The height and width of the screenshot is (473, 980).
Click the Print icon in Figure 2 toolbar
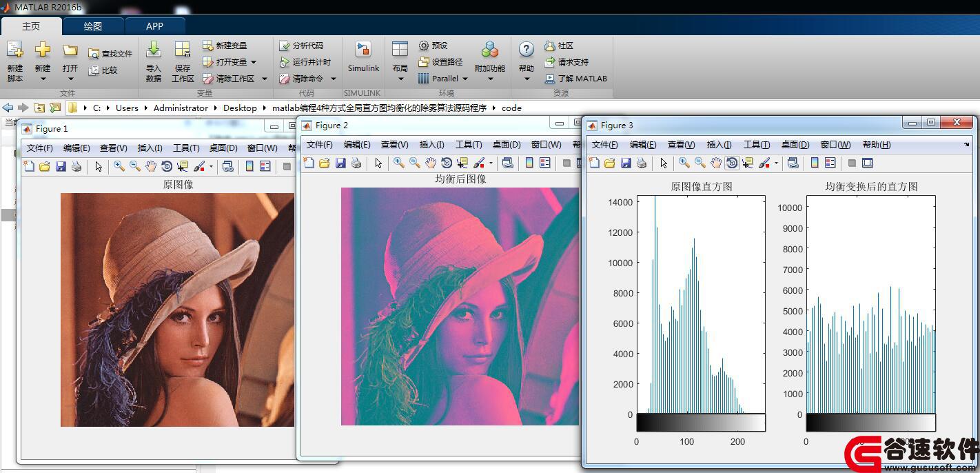356,163
